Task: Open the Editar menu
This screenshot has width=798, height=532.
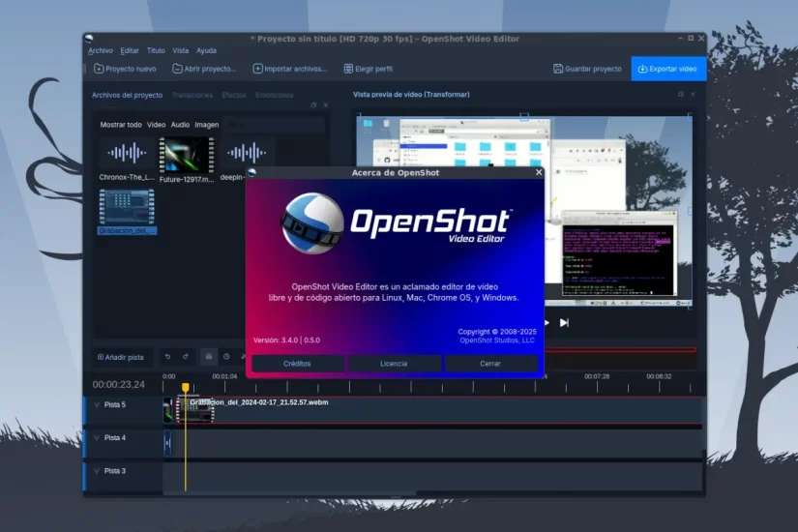Action: pos(130,51)
